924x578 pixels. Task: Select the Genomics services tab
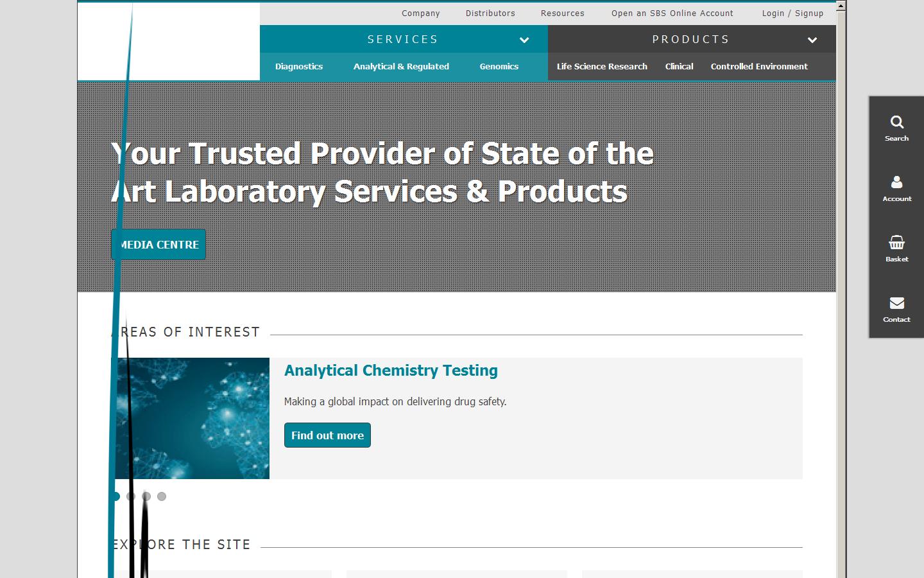[x=499, y=66]
